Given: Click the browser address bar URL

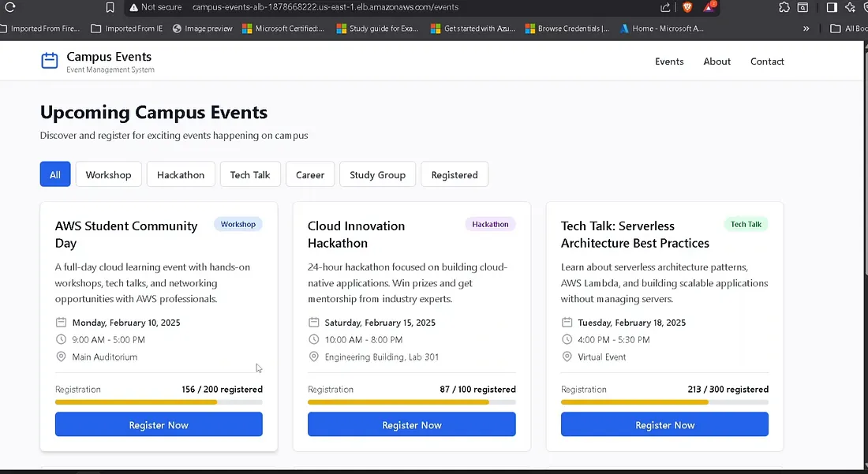Looking at the screenshot, I should (x=325, y=7).
